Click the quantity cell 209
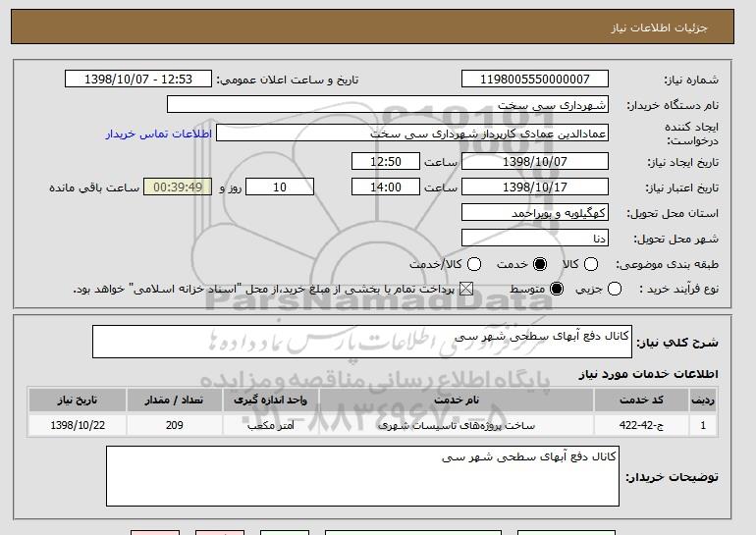This screenshot has height=535, width=756. [174, 425]
